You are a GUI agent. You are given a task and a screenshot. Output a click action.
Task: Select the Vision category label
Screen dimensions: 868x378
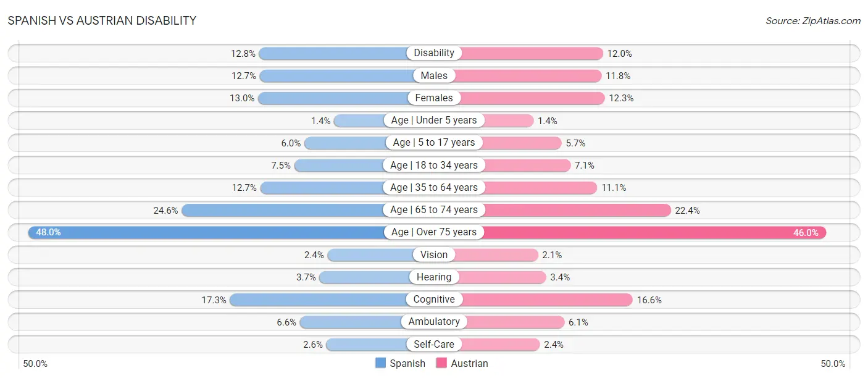click(434, 254)
